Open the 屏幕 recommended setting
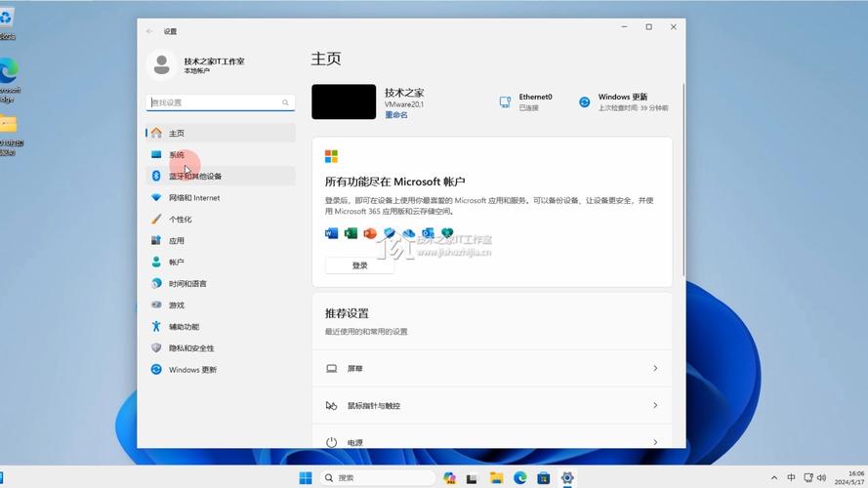Screen dimensions: 868x488 492,369
